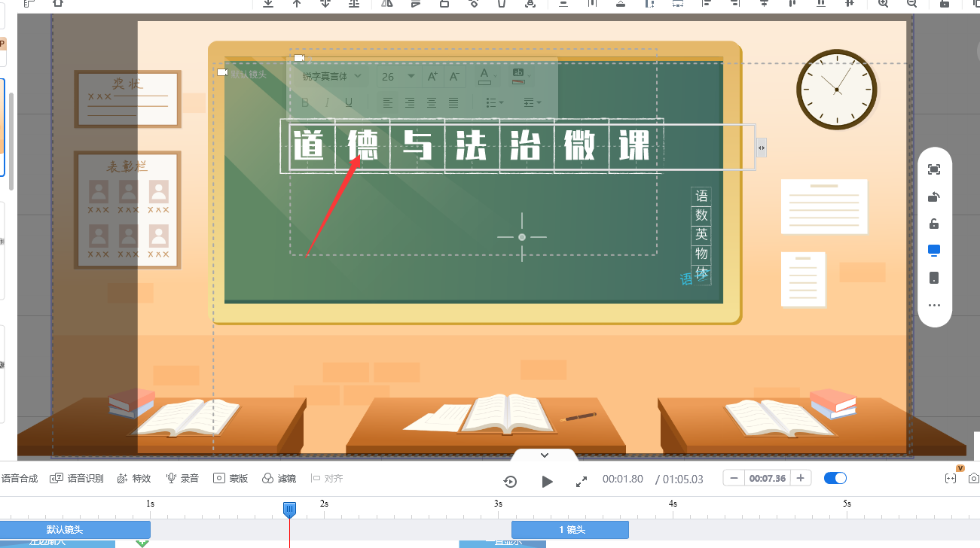Open the three-dots more options in right panel
The width and height of the screenshot is (980, 548).
click(x=934, y=306)
